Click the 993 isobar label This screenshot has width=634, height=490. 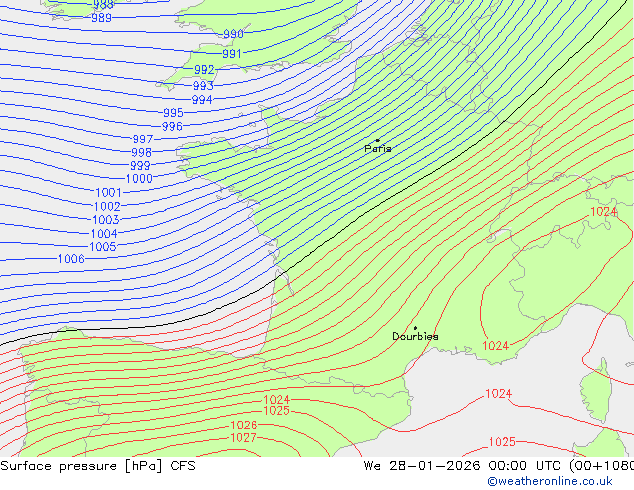(203, 86)
